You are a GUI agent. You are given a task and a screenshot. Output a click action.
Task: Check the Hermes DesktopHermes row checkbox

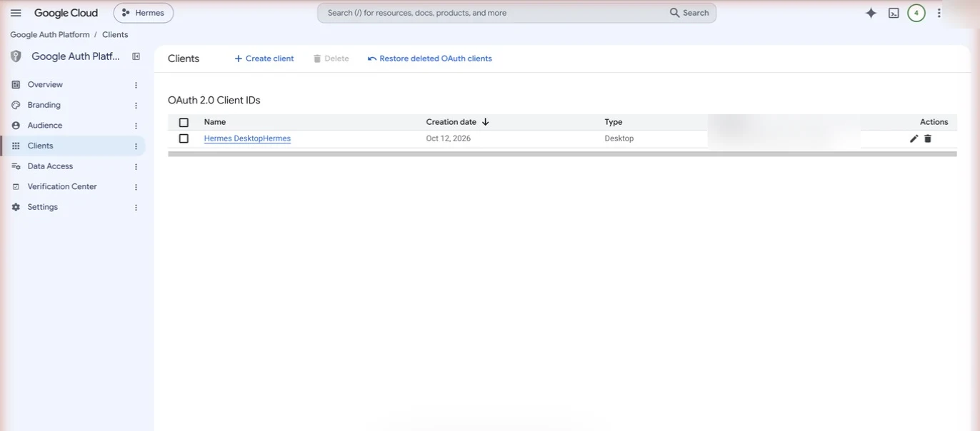tap(184, 138)
